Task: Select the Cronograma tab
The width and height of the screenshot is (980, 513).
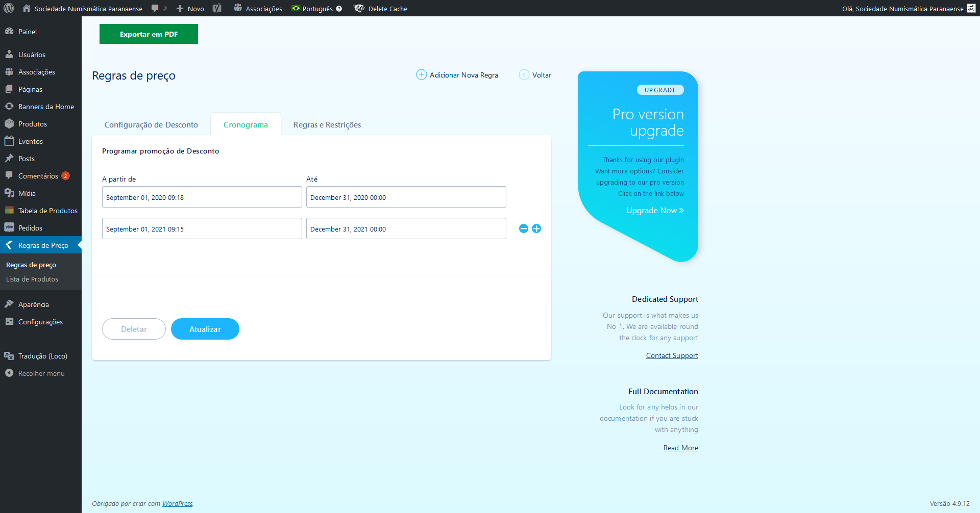Action: pyautogui.click(x=246, y=124)
